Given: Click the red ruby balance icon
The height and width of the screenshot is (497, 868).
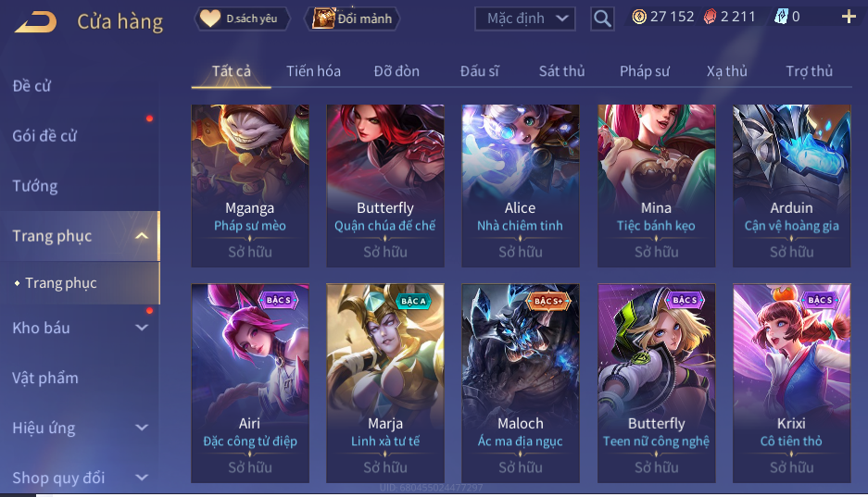Looking at the screenshot, I should point(710,18).
